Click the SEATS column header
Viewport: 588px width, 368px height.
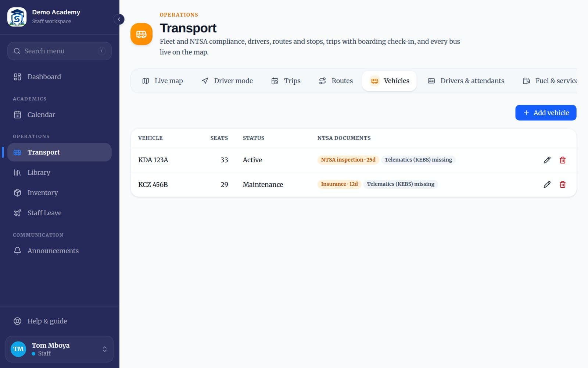point(219,138)
